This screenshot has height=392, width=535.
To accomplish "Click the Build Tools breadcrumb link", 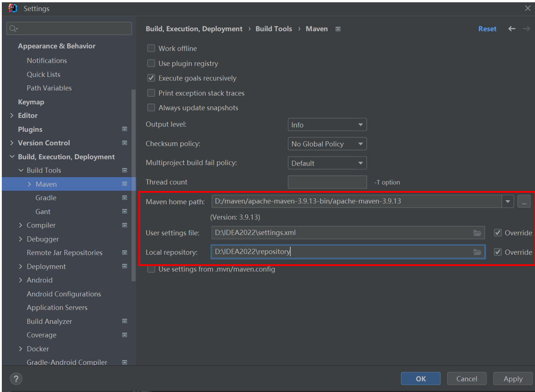I will click(274, 29).
